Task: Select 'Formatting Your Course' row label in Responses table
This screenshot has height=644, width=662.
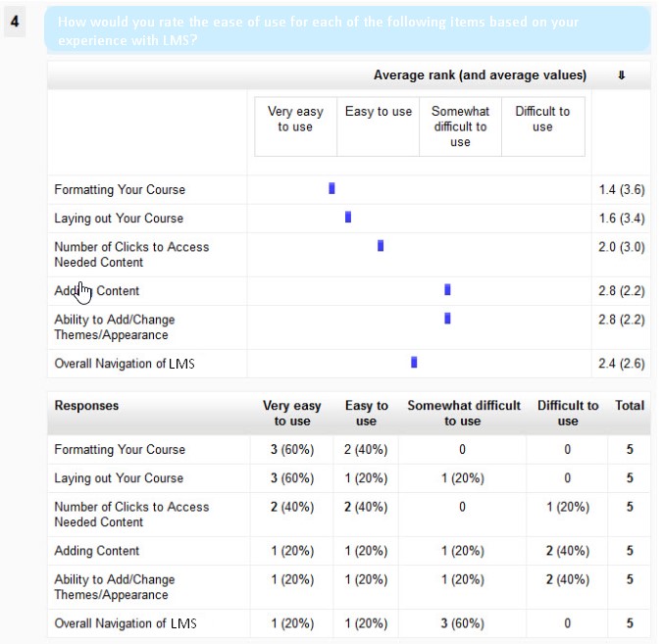Action: pos(120,450)
